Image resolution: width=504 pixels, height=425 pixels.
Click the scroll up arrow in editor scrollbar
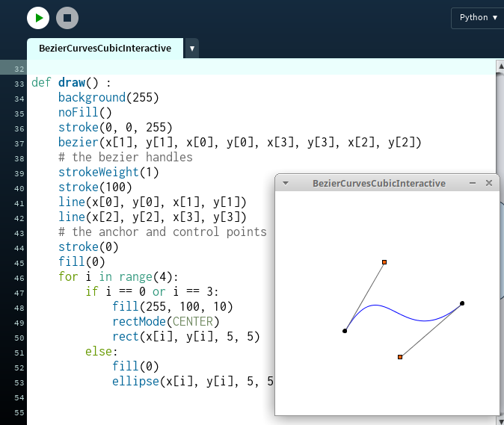(500, 66)
